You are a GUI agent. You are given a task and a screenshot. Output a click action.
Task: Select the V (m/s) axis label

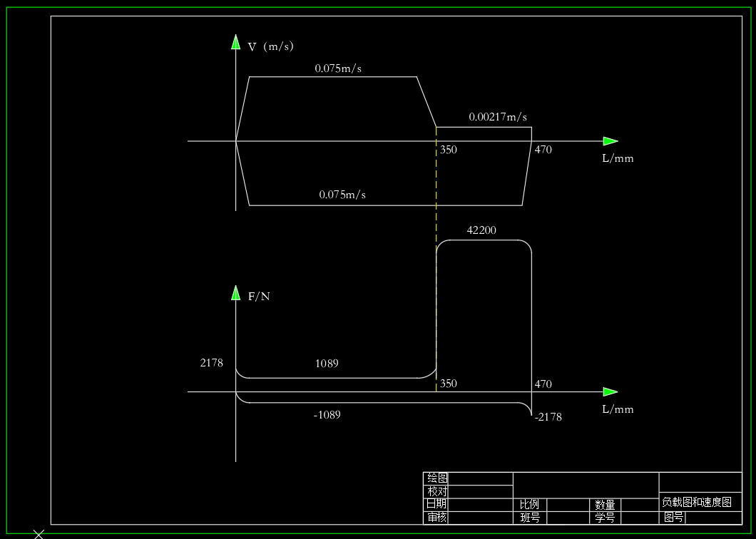tap(270, 47)
